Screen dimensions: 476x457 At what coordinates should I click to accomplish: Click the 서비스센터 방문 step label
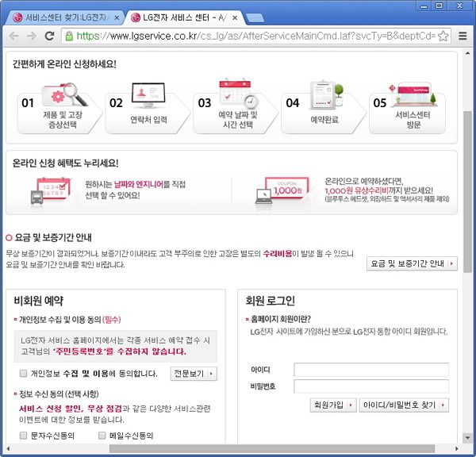413,120
